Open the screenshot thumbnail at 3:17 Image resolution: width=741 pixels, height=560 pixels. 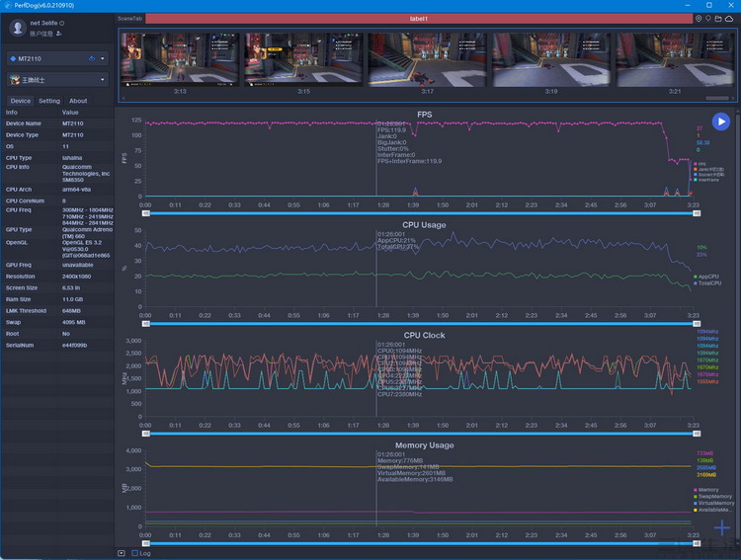pyautogui.click(x=427, y=59)
